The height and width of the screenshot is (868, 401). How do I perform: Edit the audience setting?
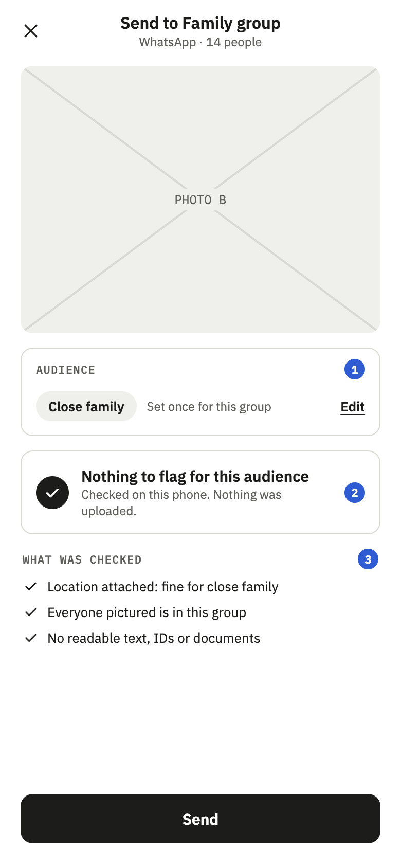coord(353,407)
